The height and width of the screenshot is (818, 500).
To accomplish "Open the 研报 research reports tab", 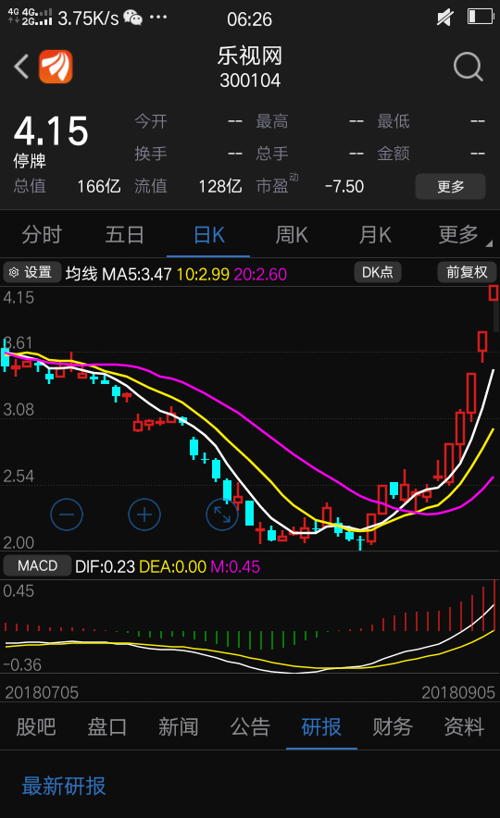I will click(x=322, y=727).
